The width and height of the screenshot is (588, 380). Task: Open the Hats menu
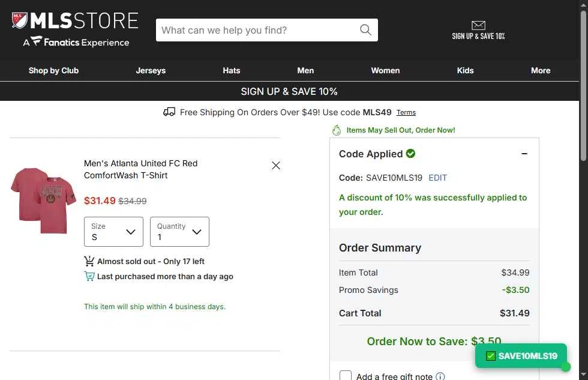(x=232, y=70)
